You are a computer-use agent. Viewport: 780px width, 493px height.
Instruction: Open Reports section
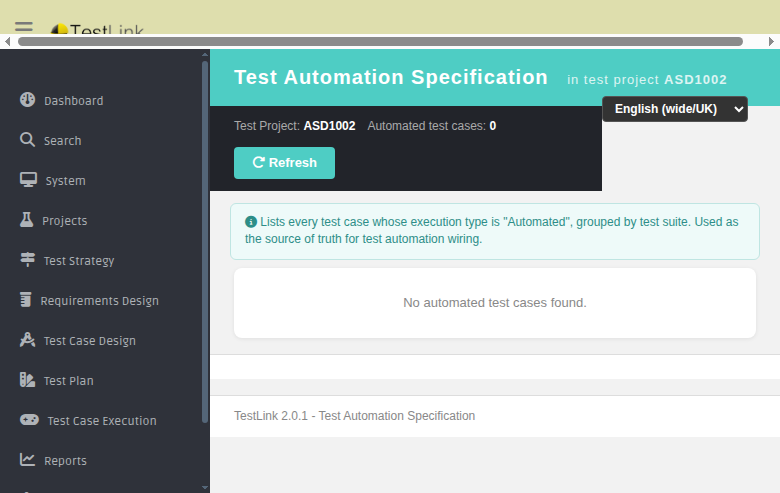(x=65, y=461)
